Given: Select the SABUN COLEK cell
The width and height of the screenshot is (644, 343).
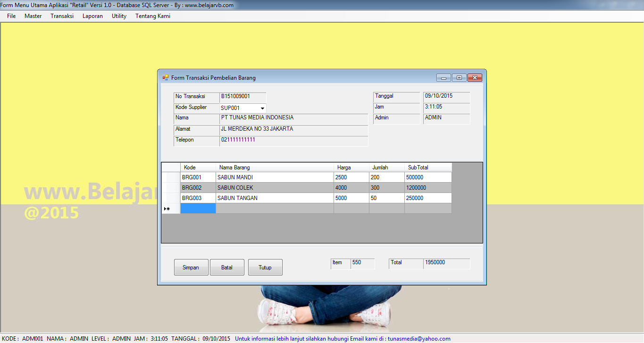Looking at the screenshot, I should click(275, 188).
